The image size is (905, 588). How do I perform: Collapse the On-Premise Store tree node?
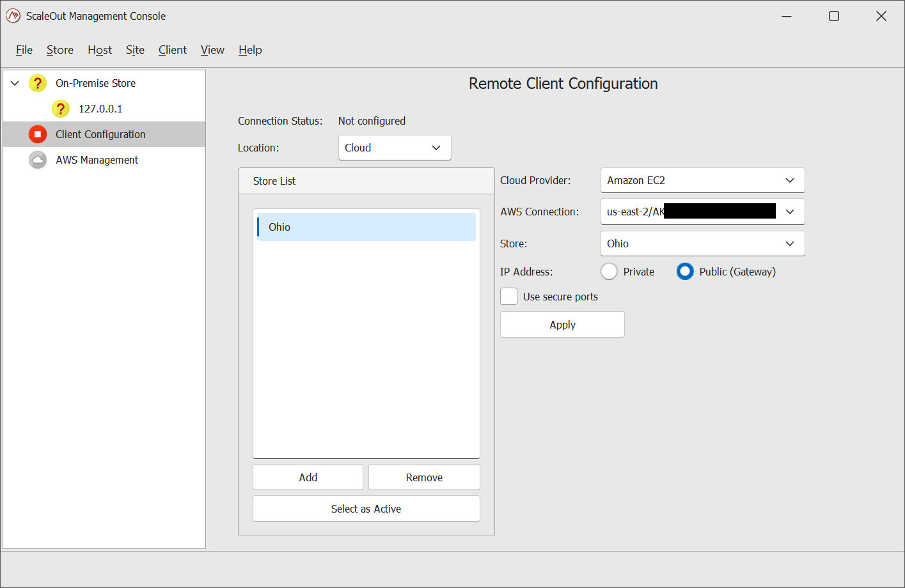pyautogui.click(x=15, y=83)
